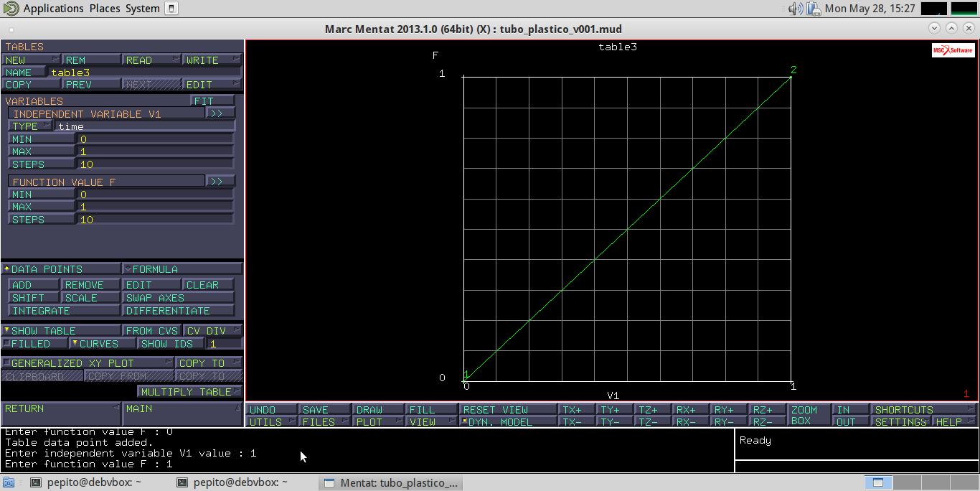
Task: Click the zoom IN button
Action: [x=850, y=410]
